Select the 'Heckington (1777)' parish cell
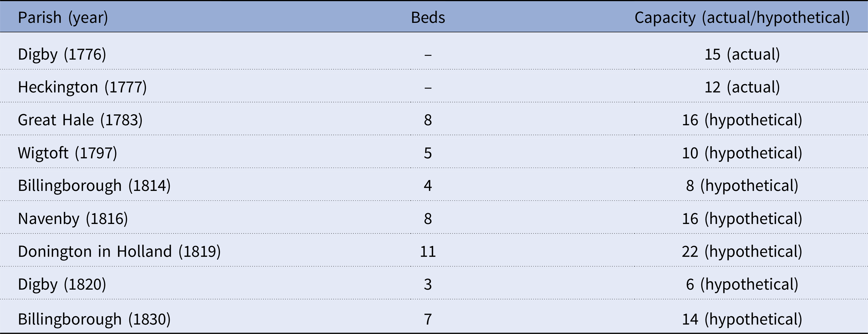This screenshot has height=334, width=868. (82, 87)
